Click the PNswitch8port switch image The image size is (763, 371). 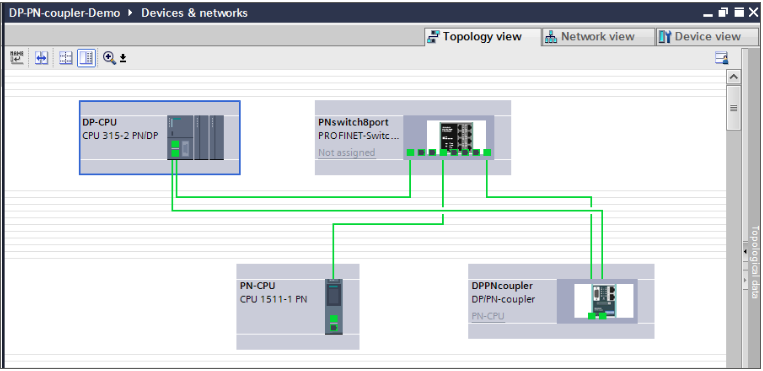click(450, 136)
